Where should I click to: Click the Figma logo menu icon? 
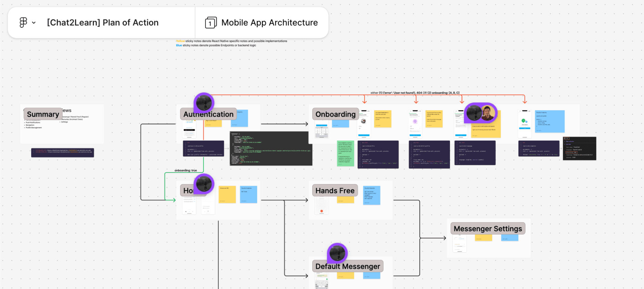point(23,23)
